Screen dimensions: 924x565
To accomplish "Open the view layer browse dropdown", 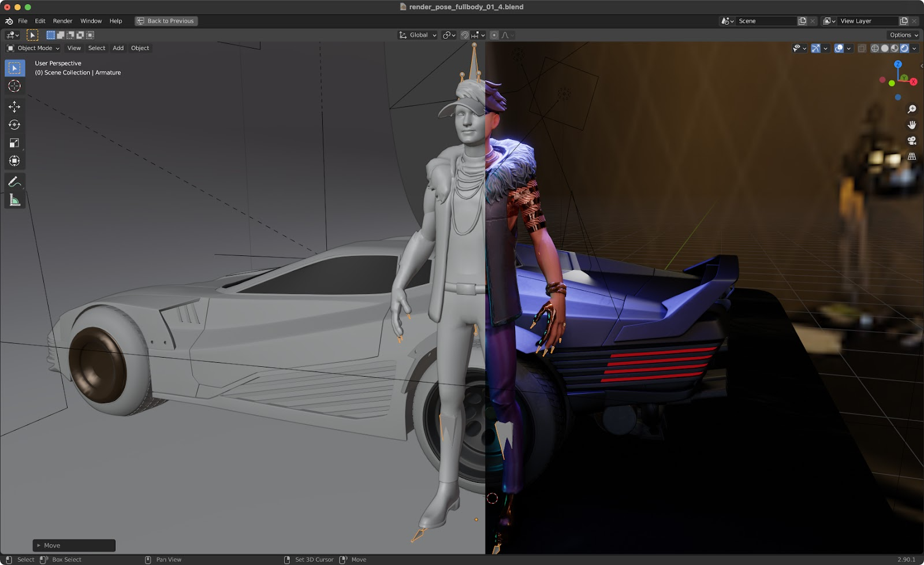I will [829, 21].
